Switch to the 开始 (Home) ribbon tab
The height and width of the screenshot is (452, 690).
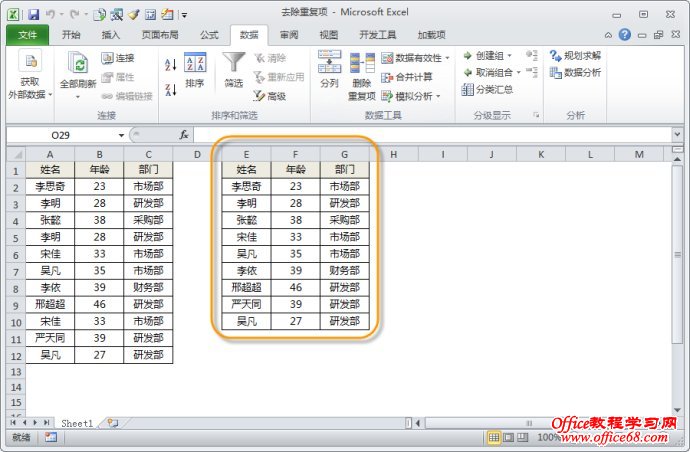click(x=72, y=34)
